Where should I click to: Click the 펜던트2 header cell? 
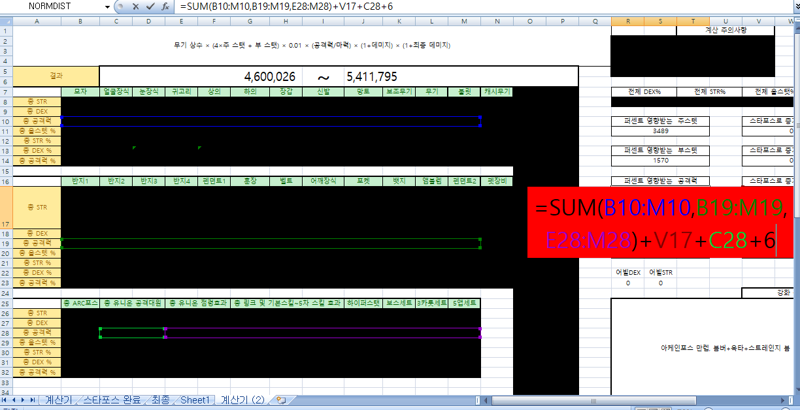(464, 182)
